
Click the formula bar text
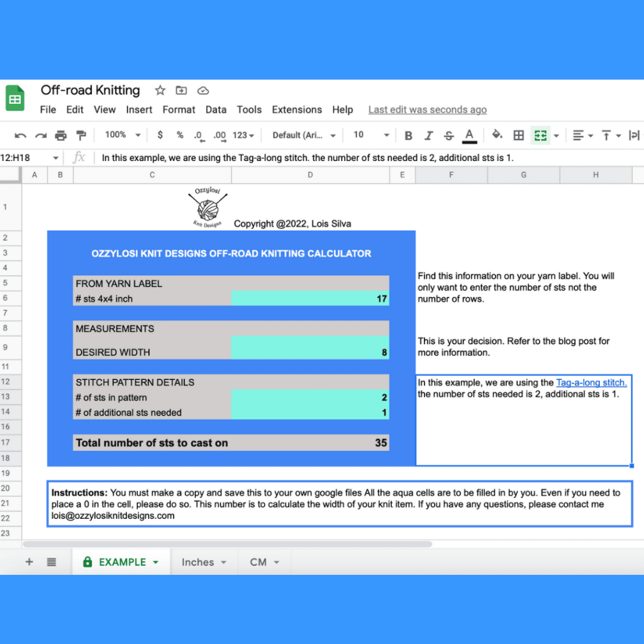click(x=308, y=158)
